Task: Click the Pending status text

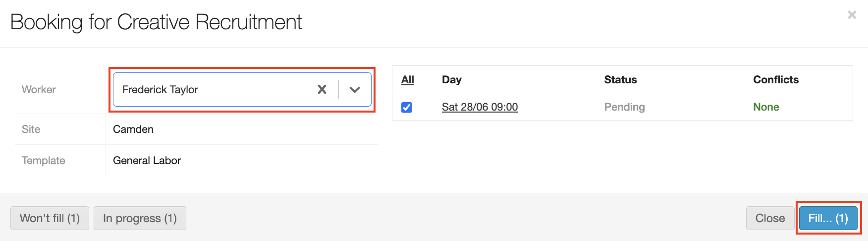Action: pyautogui.click(x=624, y=107)
